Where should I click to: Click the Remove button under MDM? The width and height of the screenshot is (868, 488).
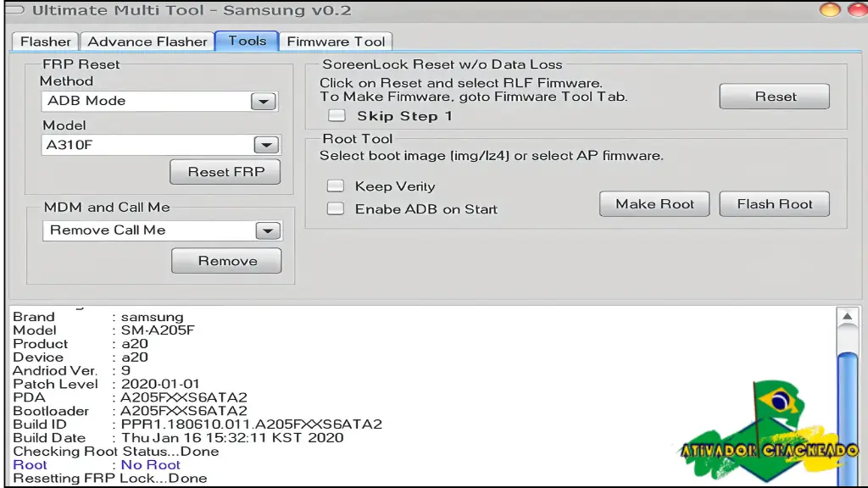click(x=227, y=261)
